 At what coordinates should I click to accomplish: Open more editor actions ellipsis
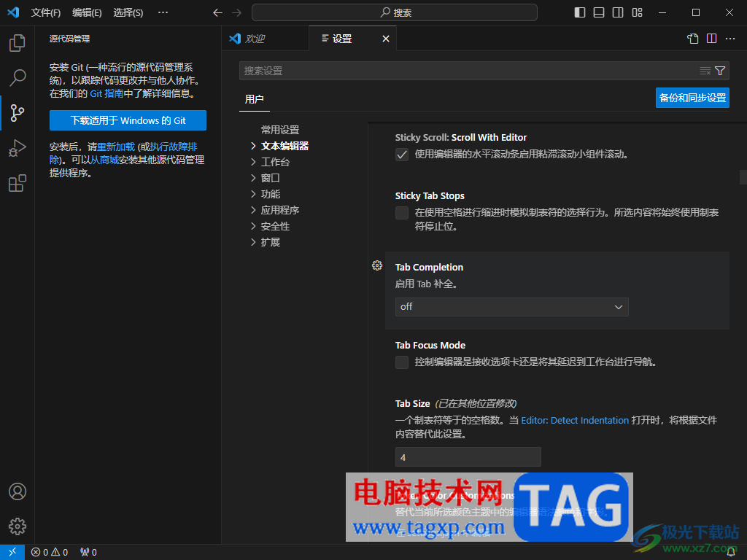[730, 39]
